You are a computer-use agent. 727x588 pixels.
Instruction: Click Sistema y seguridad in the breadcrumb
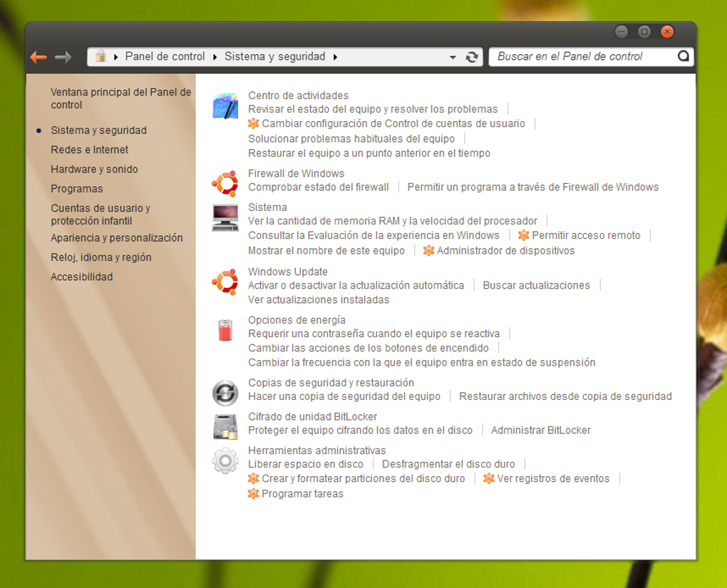[x=274, y=56]
